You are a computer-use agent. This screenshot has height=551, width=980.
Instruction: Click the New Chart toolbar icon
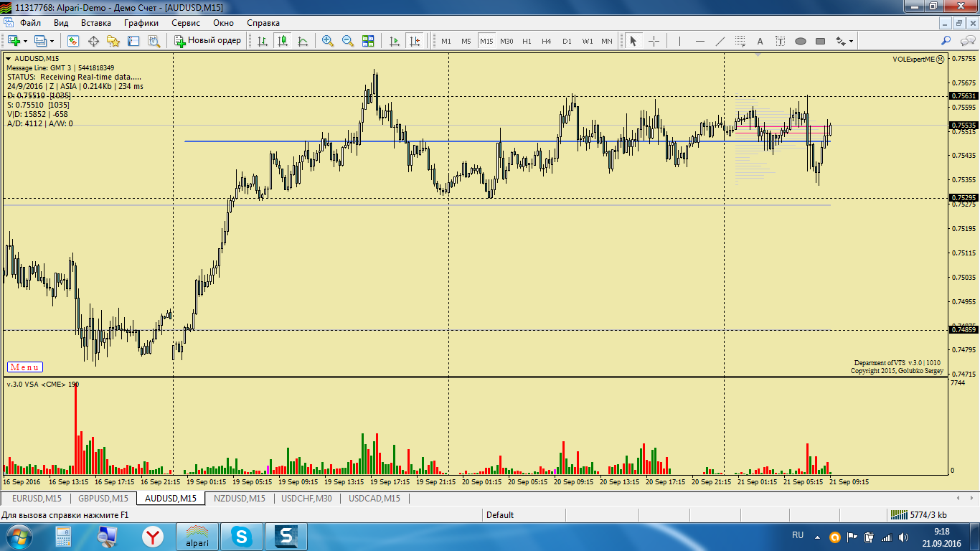click(x=13, y=41)
